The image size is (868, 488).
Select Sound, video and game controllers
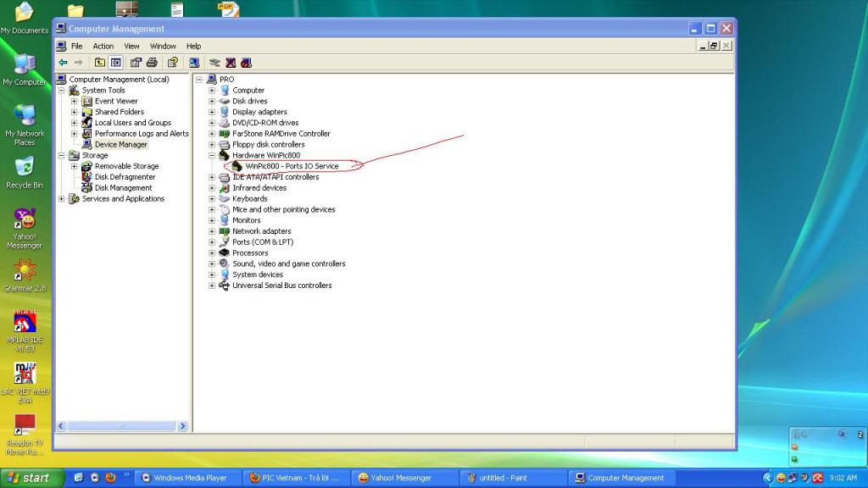click(x=288, y=264)
